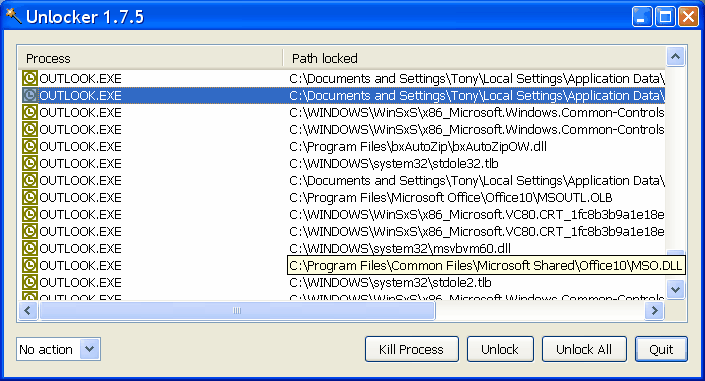Click OUTLOOK.EXE name in the msvbvm60.dll row
The height and width of the screenshot is (381, 705).
[80, 249]
